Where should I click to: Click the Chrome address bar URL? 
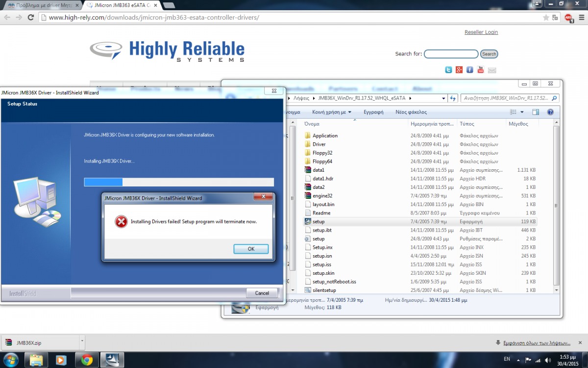(154, 17)
